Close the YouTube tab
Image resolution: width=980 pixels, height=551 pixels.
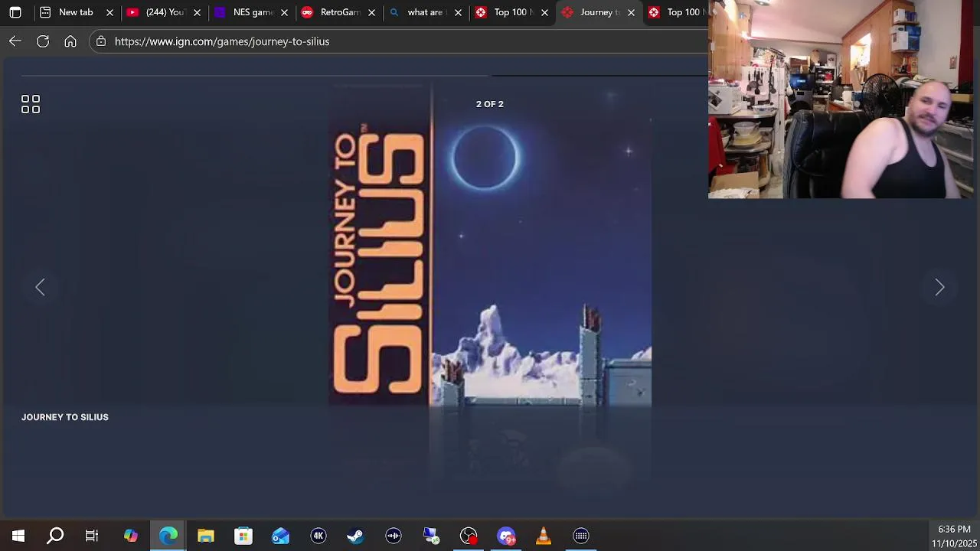pyautogui.click(x=197, y=12)
